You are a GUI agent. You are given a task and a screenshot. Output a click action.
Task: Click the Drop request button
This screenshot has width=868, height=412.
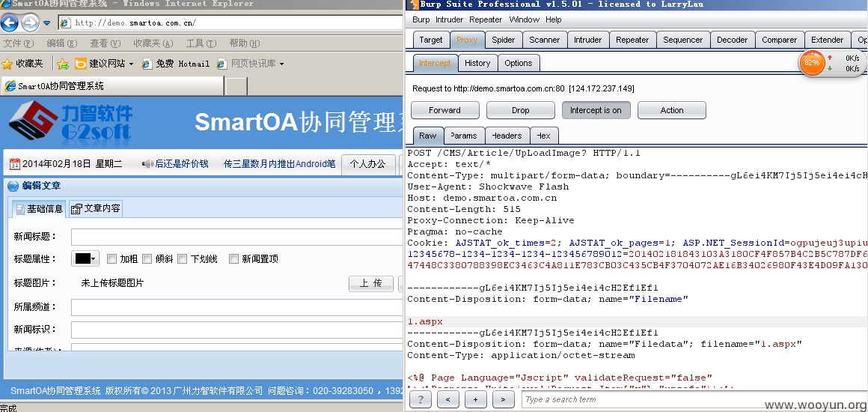pos(520,110)
